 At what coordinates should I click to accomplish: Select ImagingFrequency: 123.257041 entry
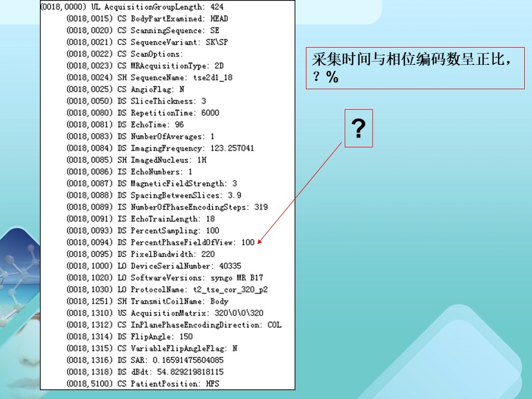coord(160,148)
